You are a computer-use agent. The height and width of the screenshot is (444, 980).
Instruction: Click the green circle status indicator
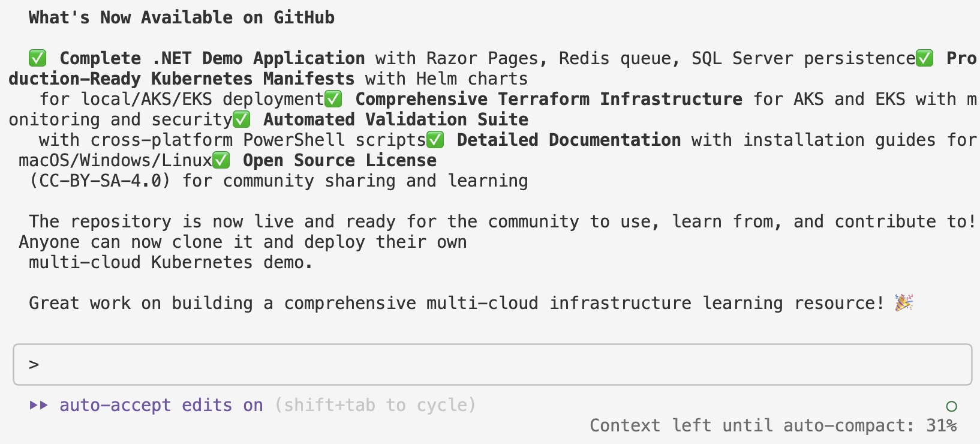951,406
